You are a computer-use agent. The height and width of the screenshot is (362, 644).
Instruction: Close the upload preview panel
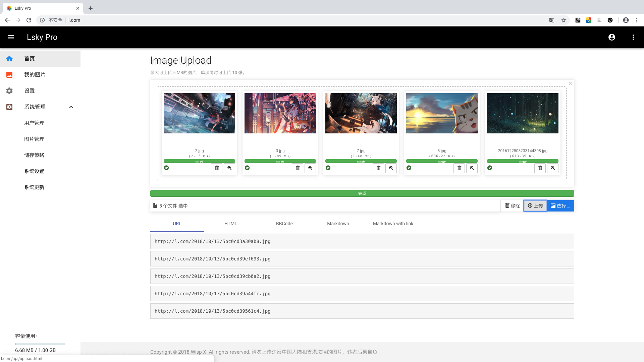coord(570,83)
